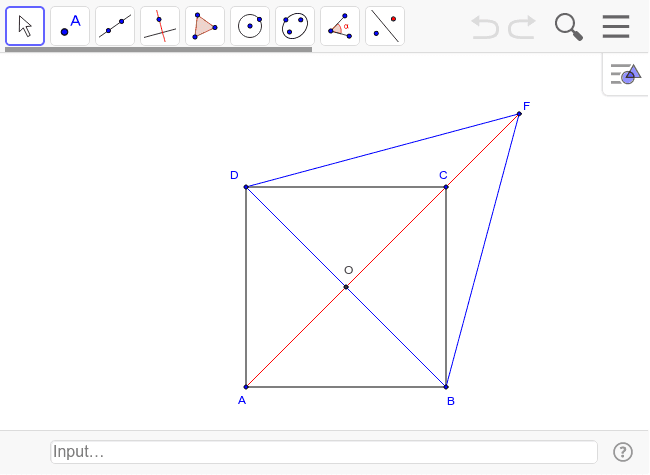
Task: Select point A
Action: click(x=246, y=387)
